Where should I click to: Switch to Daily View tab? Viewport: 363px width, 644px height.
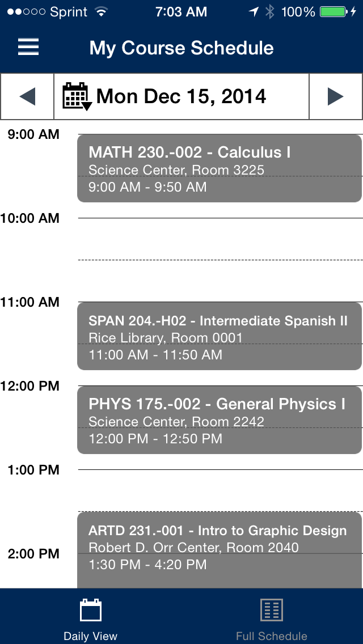coord(90,616)
